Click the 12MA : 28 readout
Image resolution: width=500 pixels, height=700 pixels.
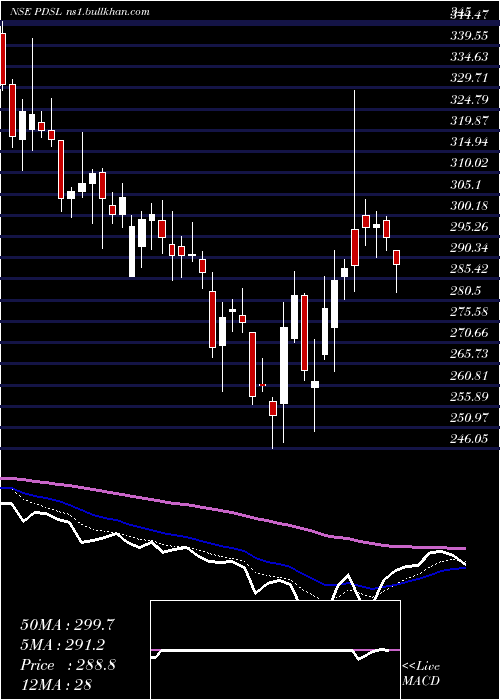pyautogui.click(x=56, y=685)
